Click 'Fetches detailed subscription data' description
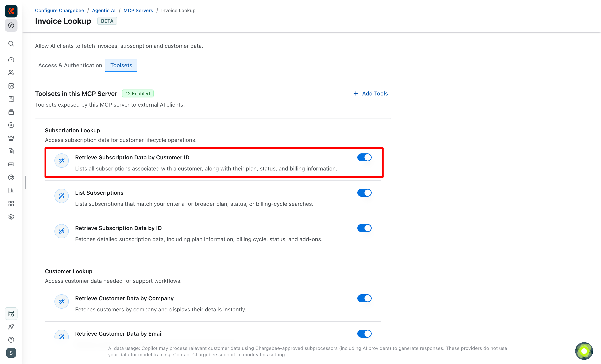Viewport: 601px width, 364px height. point(199,239)
